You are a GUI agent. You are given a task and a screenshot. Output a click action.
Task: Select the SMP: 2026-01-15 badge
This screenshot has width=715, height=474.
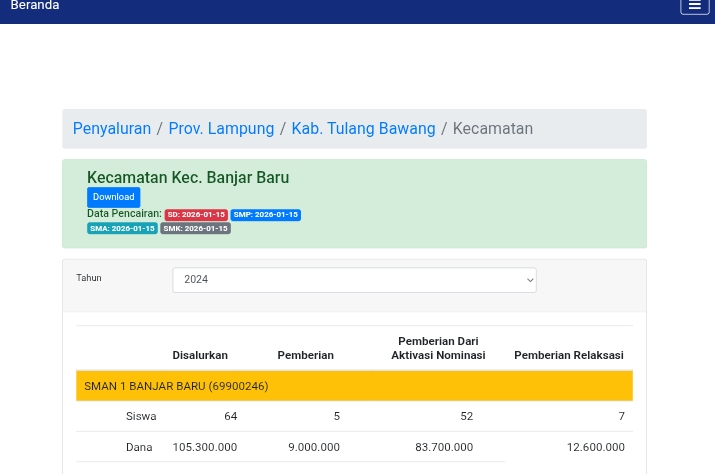(265, 214)
